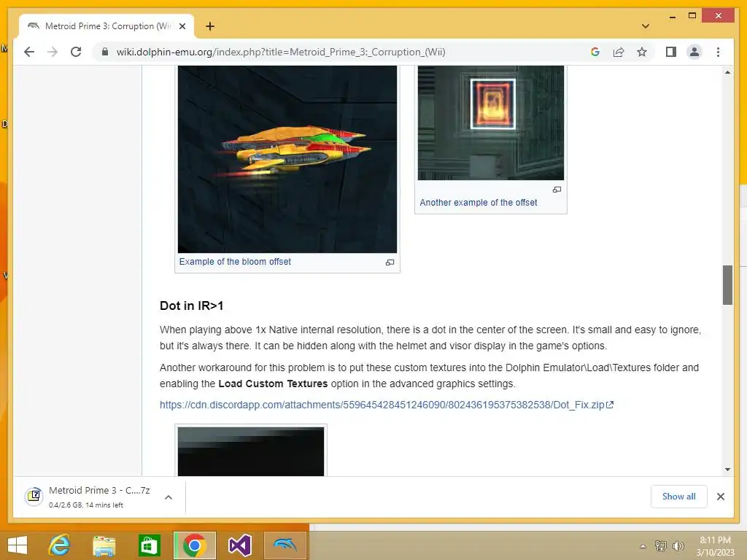Show hidden system tray icons
Image resolution: width=747 pixels, height=560 pixels.
pos(643,546)
